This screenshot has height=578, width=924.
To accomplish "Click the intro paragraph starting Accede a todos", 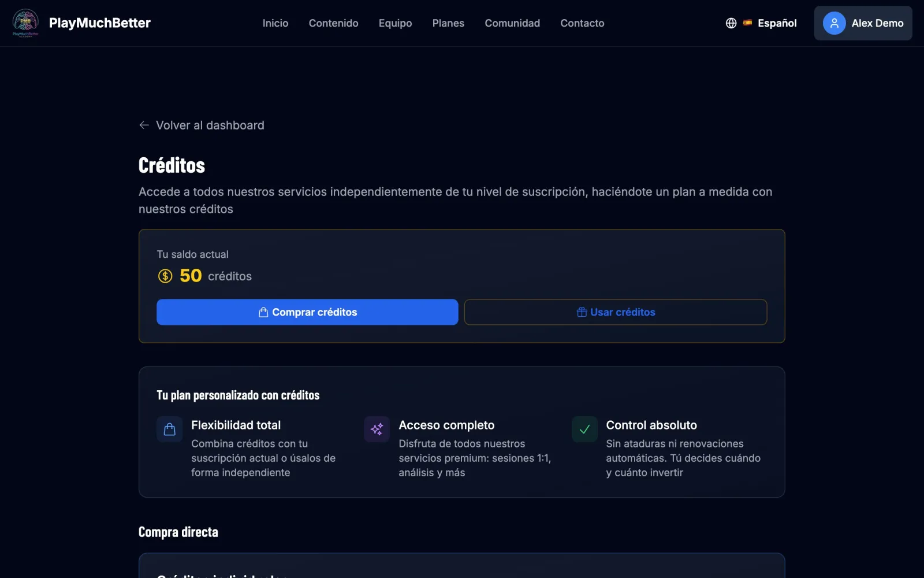I will coord(455,201).
